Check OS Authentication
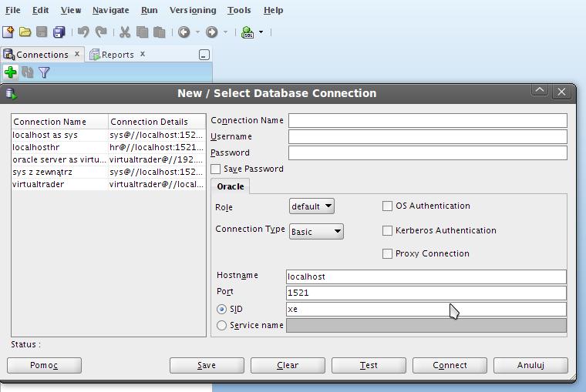586x392 pixels. (387, 206)
